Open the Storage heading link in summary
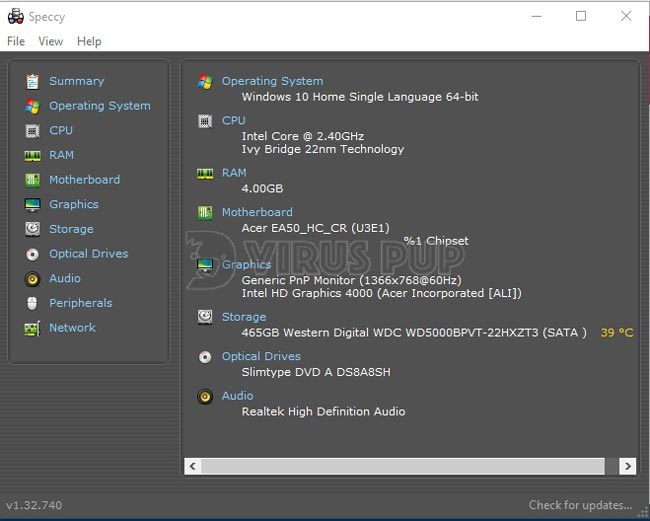 pyautogui.click(x=244, y=317)
